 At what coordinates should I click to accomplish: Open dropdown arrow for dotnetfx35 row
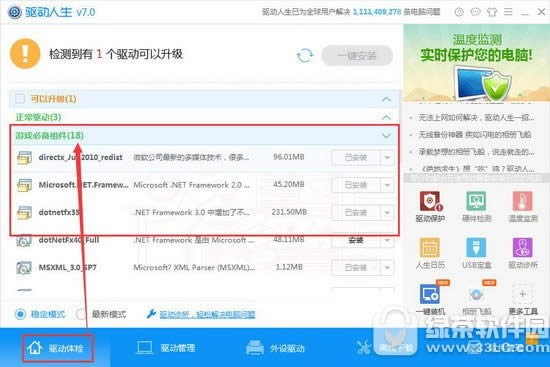[387, 213]
